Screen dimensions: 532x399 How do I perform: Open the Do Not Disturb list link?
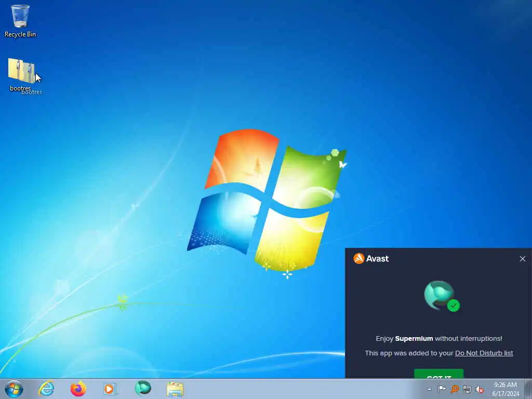(x=484, y=353)
